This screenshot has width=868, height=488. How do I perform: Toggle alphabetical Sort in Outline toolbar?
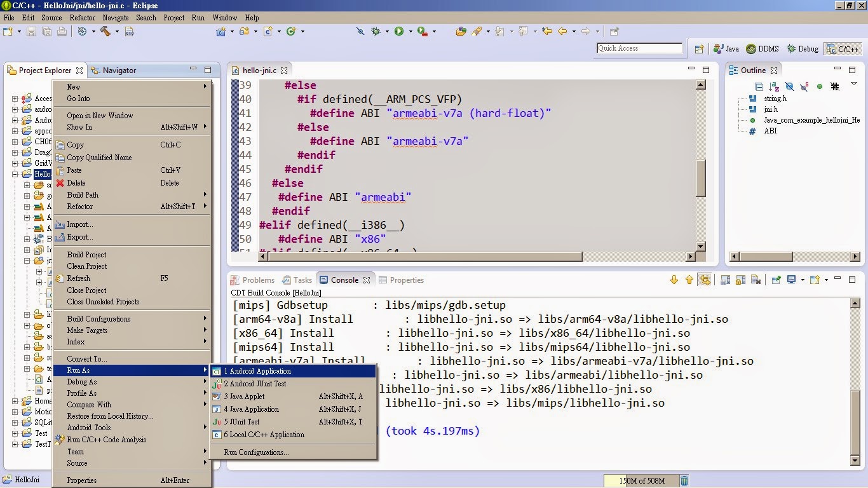774,86
